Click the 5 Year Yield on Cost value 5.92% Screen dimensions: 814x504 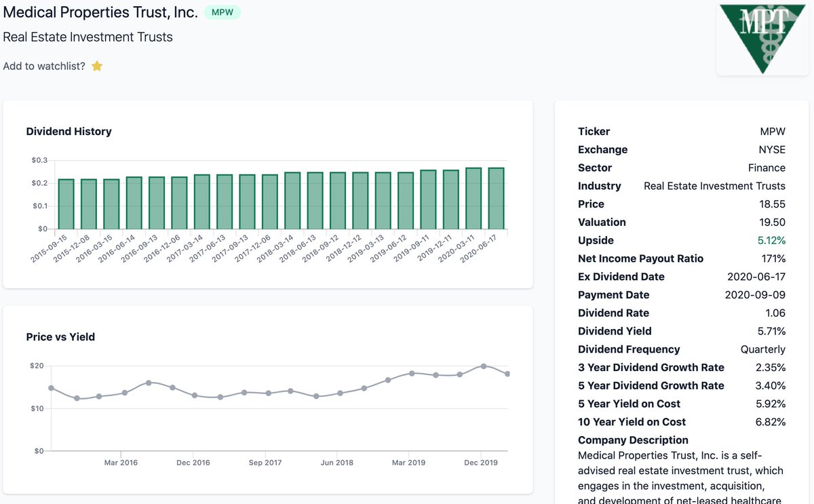pyautogui.click(x=771, y=404)
